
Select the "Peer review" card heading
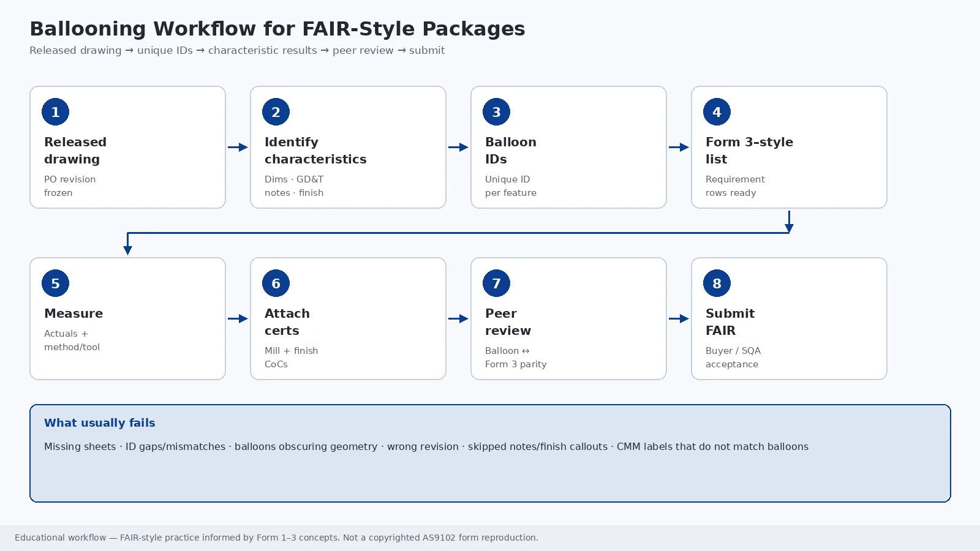[508, 322]
